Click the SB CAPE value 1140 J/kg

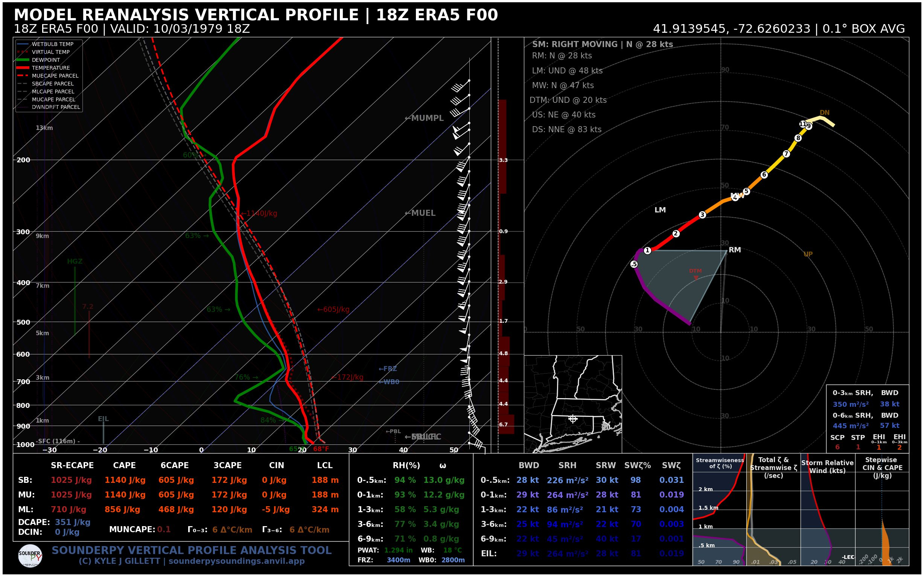tap(125, 480)
